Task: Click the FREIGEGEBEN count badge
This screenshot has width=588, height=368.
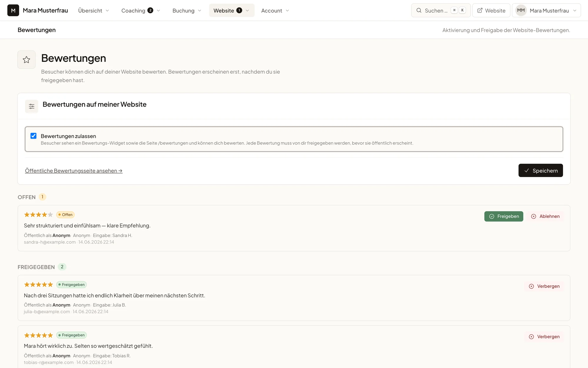Action: point(62,267)
